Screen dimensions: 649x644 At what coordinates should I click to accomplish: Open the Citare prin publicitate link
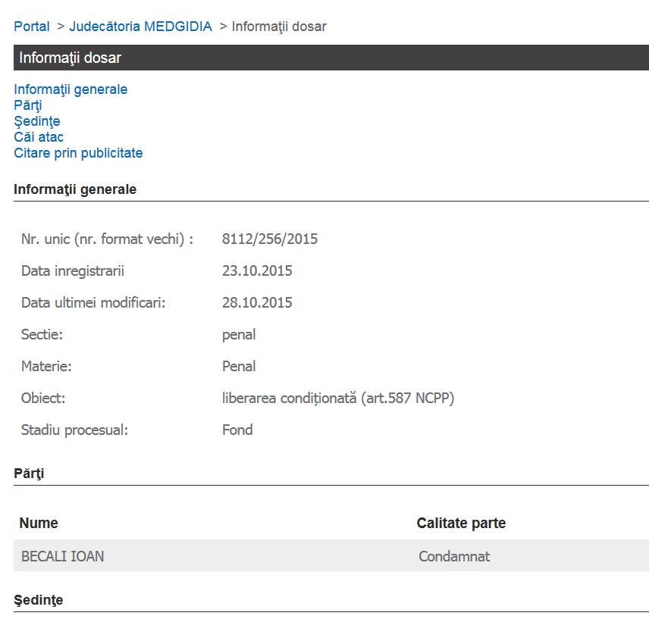click(x=78, y=153)
